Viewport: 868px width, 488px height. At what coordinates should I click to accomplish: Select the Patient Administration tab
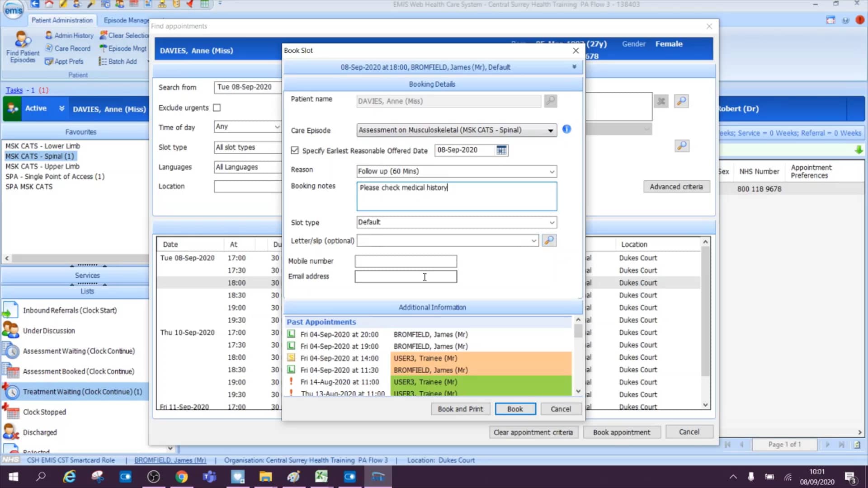pos(62,20)
